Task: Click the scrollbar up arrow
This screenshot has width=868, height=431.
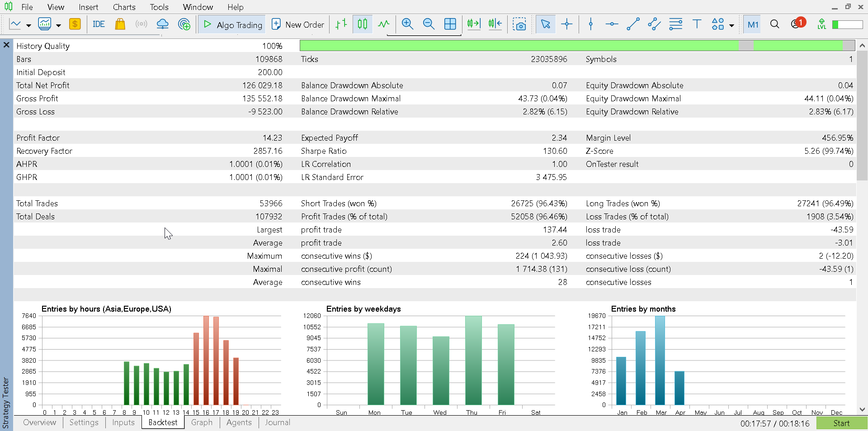Action: pyautogui.click(x=862, y=46)
